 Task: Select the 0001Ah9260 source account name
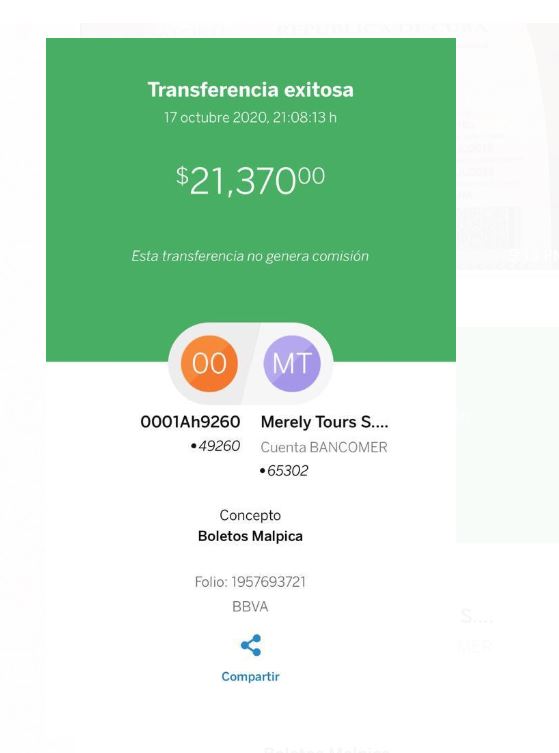coord(190,422)
